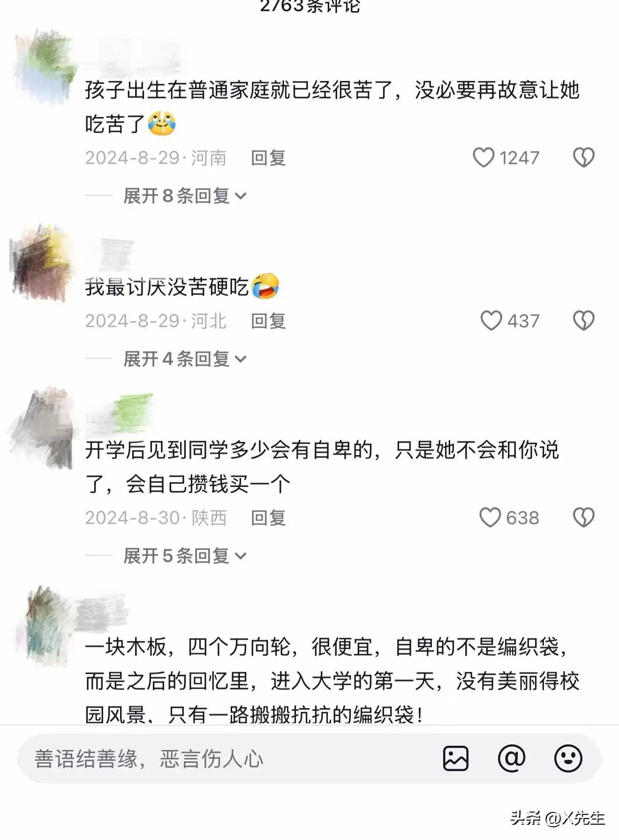Reply to the Henan comment via 回复
The height and width of the screenshot is (840, 619).
pos(268,157)
